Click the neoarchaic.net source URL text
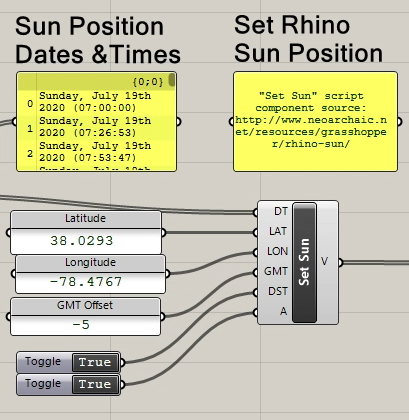The image size is (409, 420). (311, 132)
